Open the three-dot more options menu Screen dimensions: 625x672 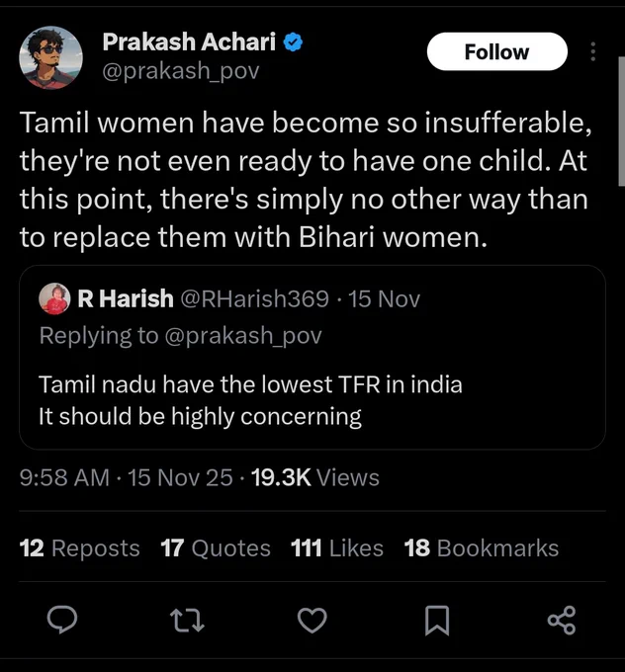tap(592, 52)
